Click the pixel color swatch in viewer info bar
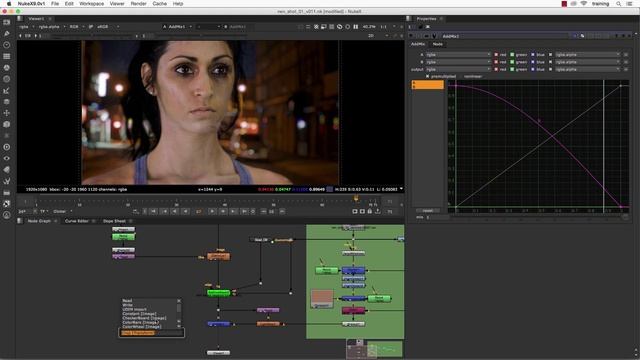The width and height of the screenshot is (640, 360). pos(329,189)
